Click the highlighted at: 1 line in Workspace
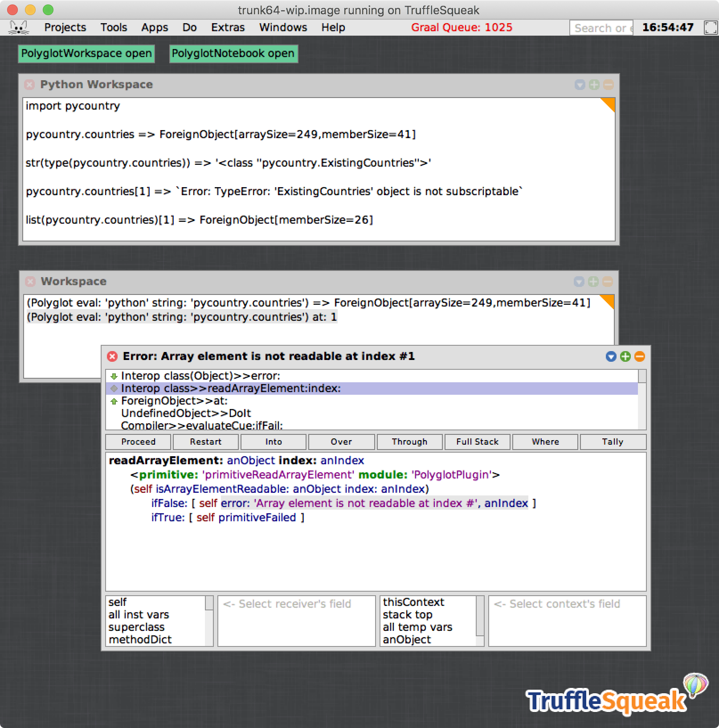Screen dimensions: 719x728 click(182, 317)
